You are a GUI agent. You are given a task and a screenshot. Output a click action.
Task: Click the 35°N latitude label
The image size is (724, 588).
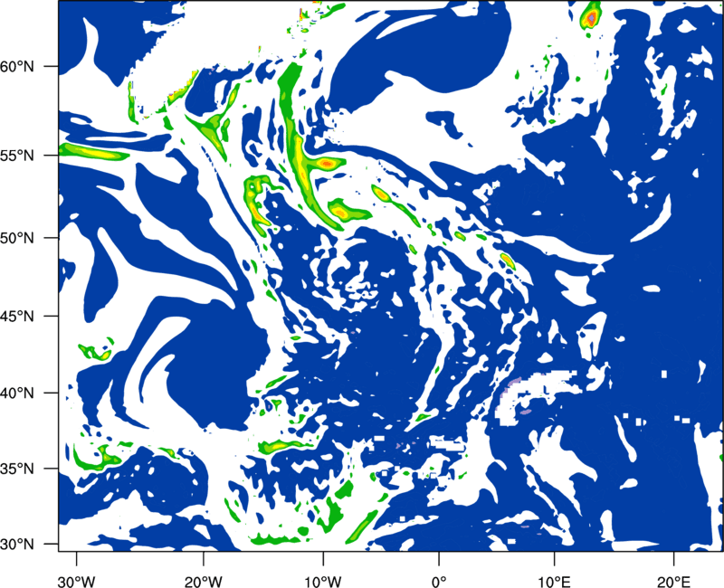(x=17, y=469)
